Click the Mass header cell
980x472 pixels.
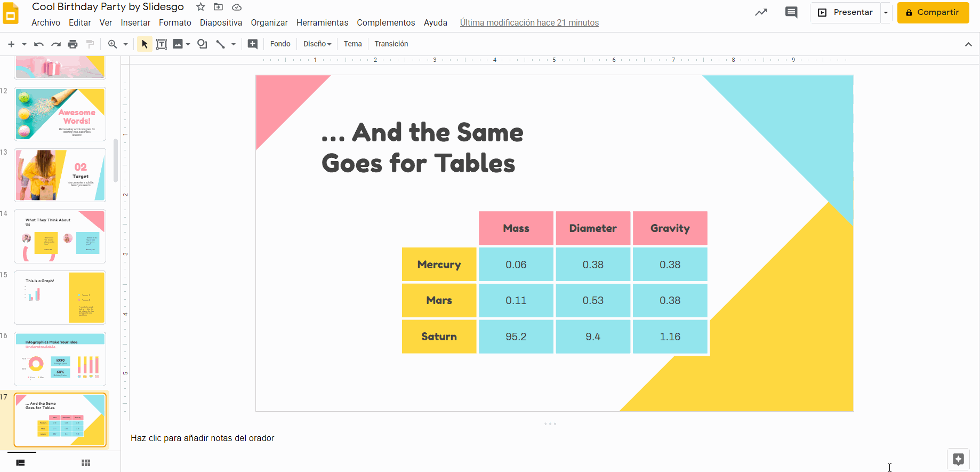pyautogui.click(x=516, y=228)
